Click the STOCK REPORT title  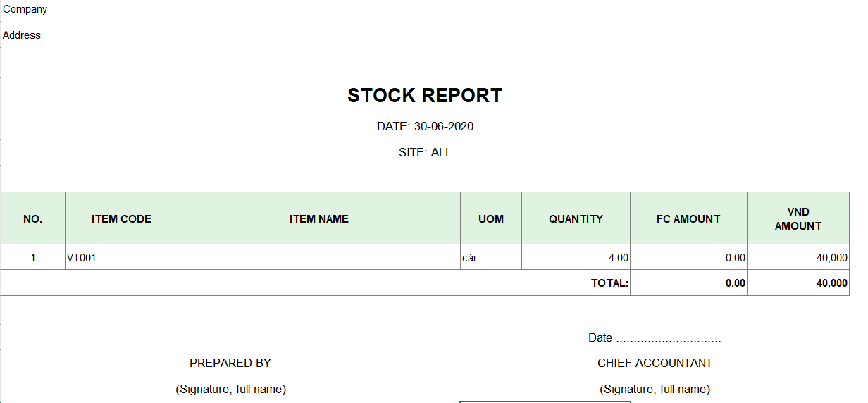[x=425, y=96]
